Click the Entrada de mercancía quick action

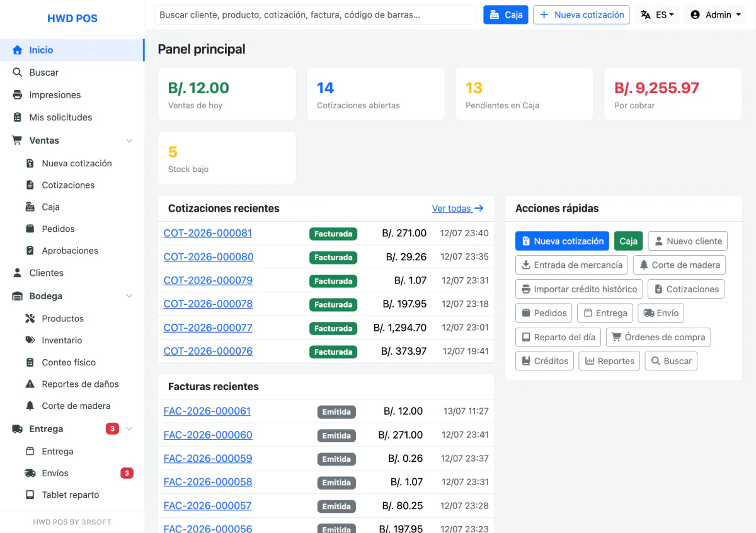(571, 265)
